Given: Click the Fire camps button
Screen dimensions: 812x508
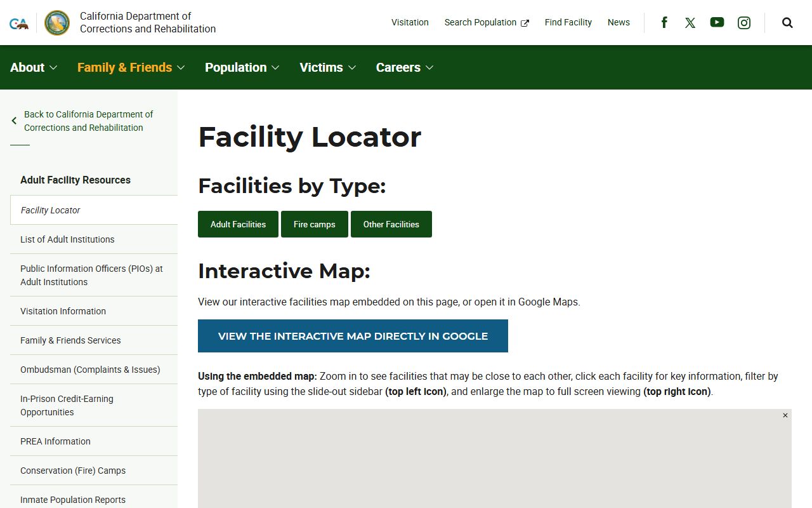Looking at the screenshot, I should (x=315, y=224).
